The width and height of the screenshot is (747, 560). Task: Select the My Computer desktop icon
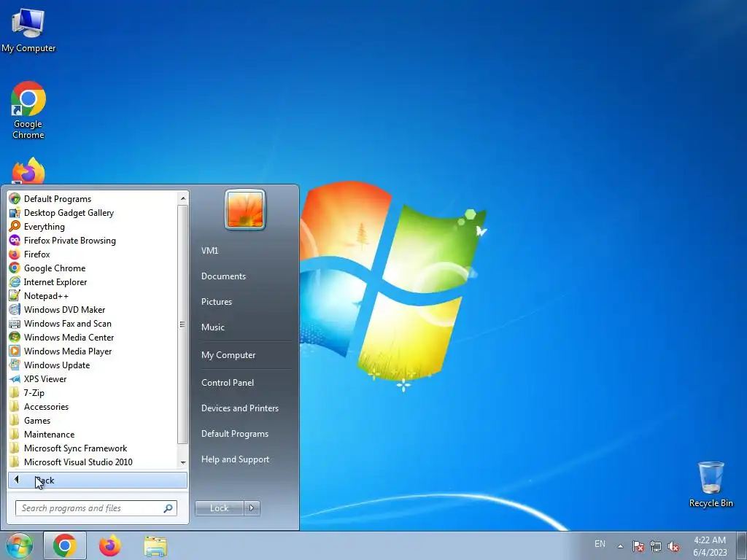pos(28,30)
